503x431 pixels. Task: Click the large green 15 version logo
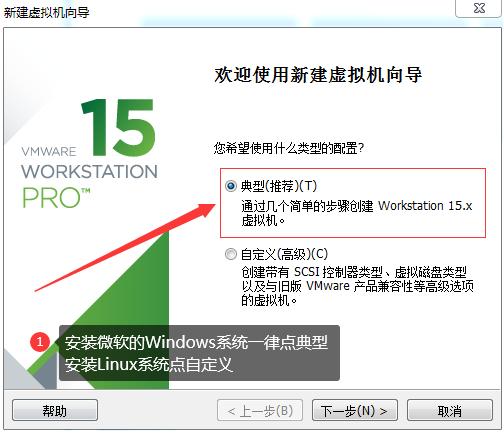tap(118, 127)
